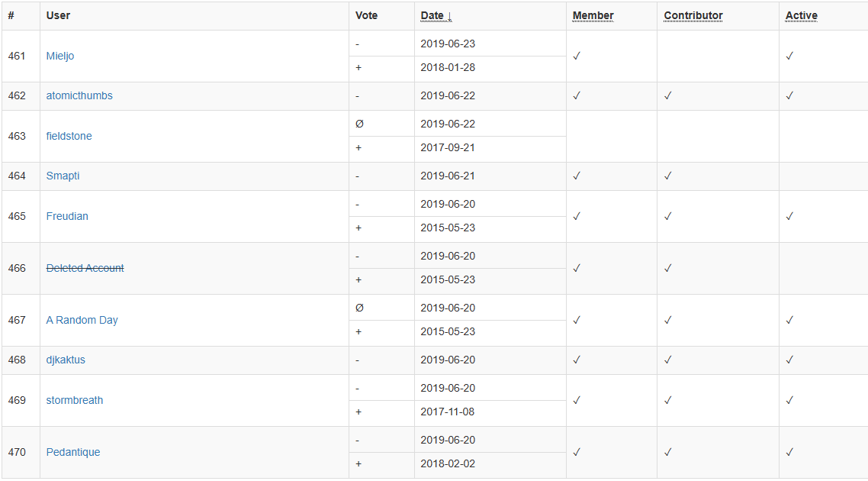
Task: Click the Vote column header
Action: click(366, 15)
